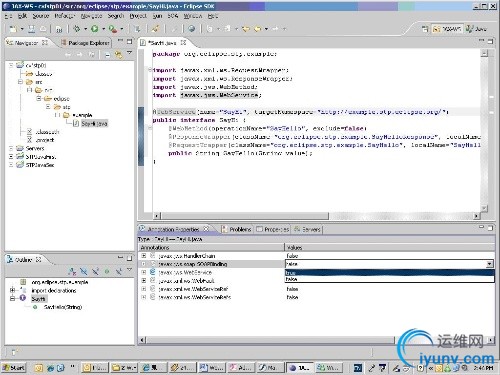Choose true in the dropdown list
500x375 pixels.
coord(389,273)
